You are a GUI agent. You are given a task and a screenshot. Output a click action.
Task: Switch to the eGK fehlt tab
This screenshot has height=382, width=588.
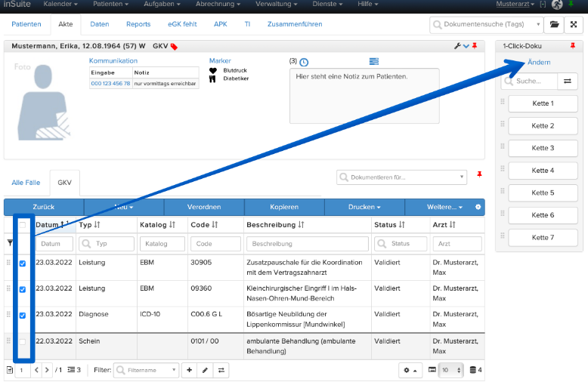(x=182, y=24)
